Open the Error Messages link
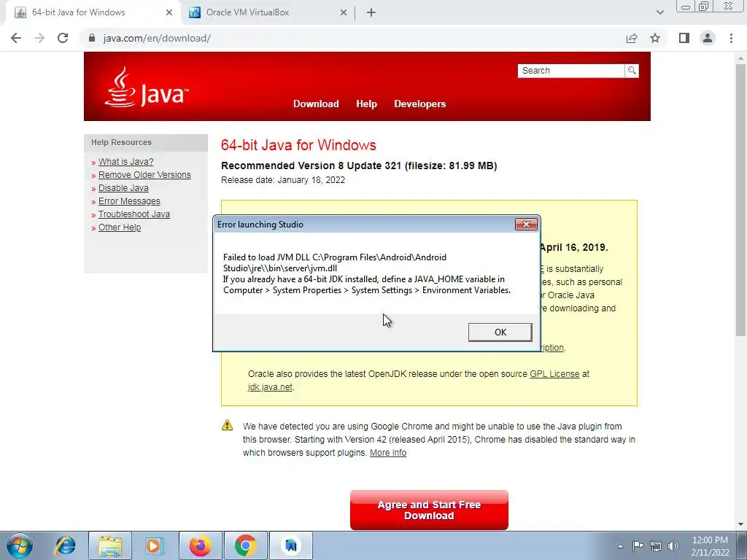Screen dimensions: 747x560 coord(129,201)
